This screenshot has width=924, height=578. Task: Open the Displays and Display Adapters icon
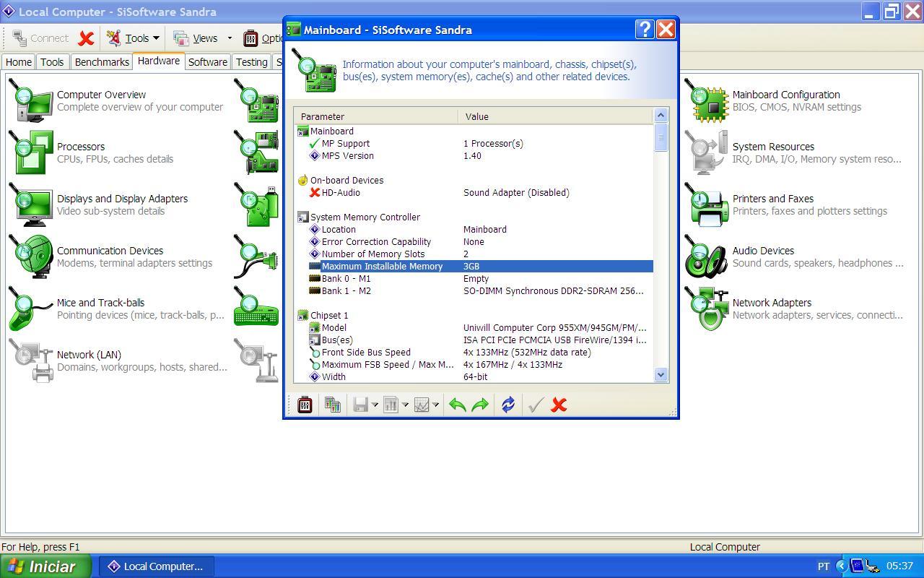coord(30,205)
